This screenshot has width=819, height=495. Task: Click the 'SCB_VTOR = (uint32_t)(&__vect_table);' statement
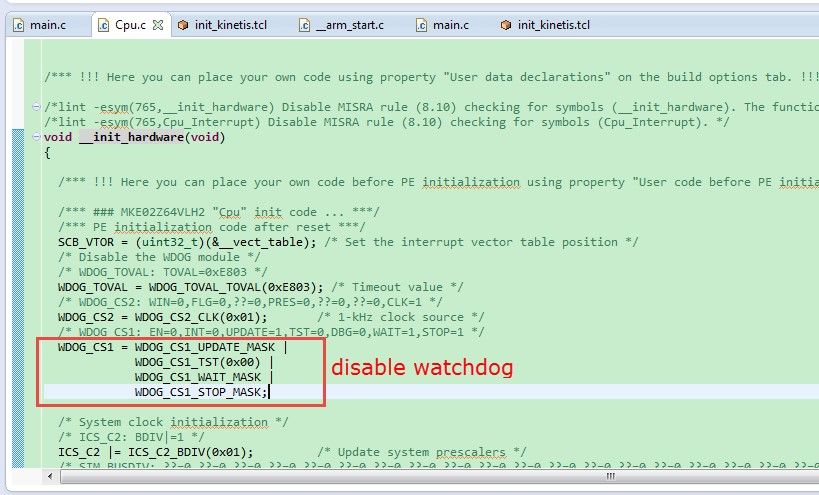coord(188,242)
